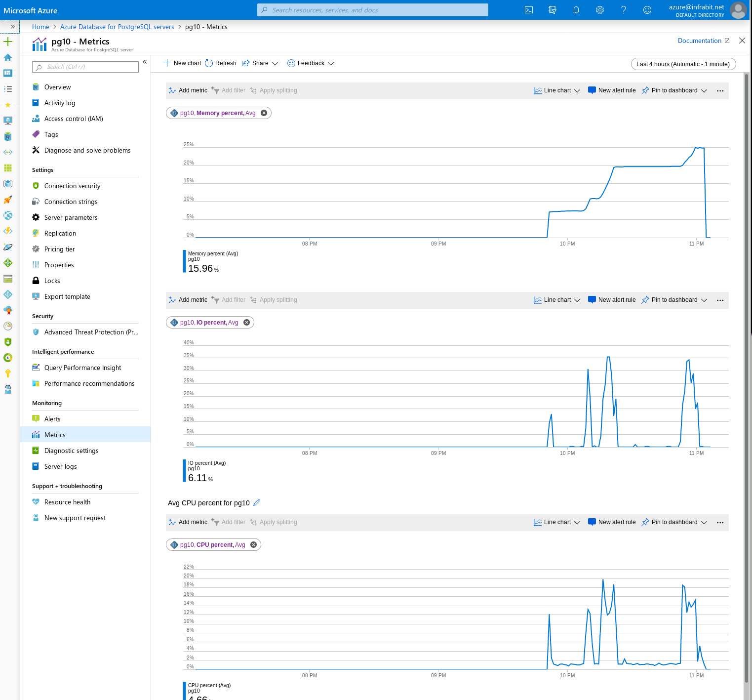Open the Last 4 hours time range picker
Viewport: 752px width, 700px height.
(x=683, y=64)
